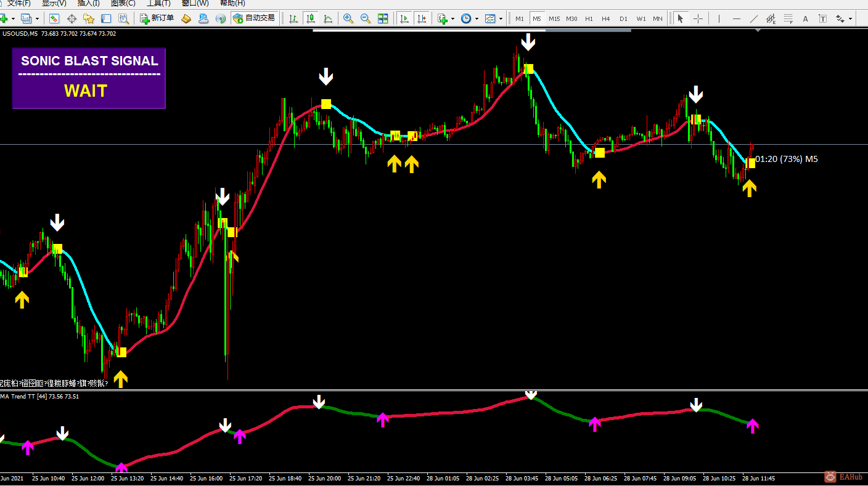Select the Text Label tool
This screenshot has height=486, width=868.
822,18
